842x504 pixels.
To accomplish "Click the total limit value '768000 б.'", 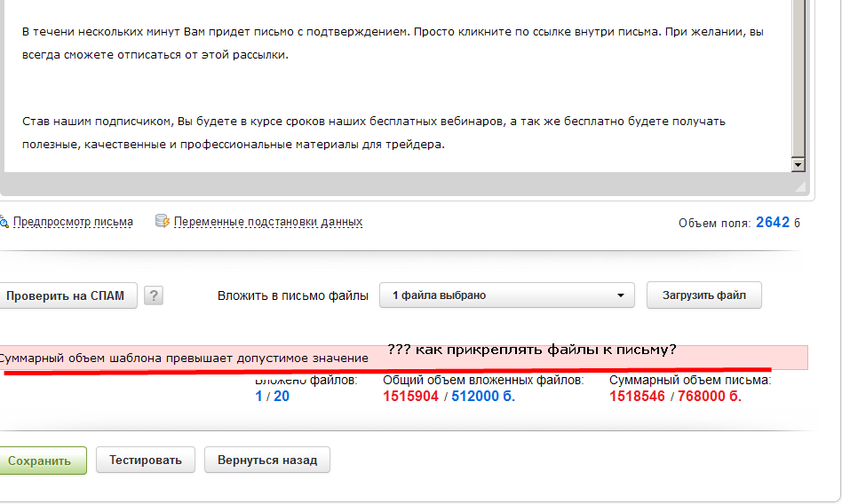I will tap(710, 397).
